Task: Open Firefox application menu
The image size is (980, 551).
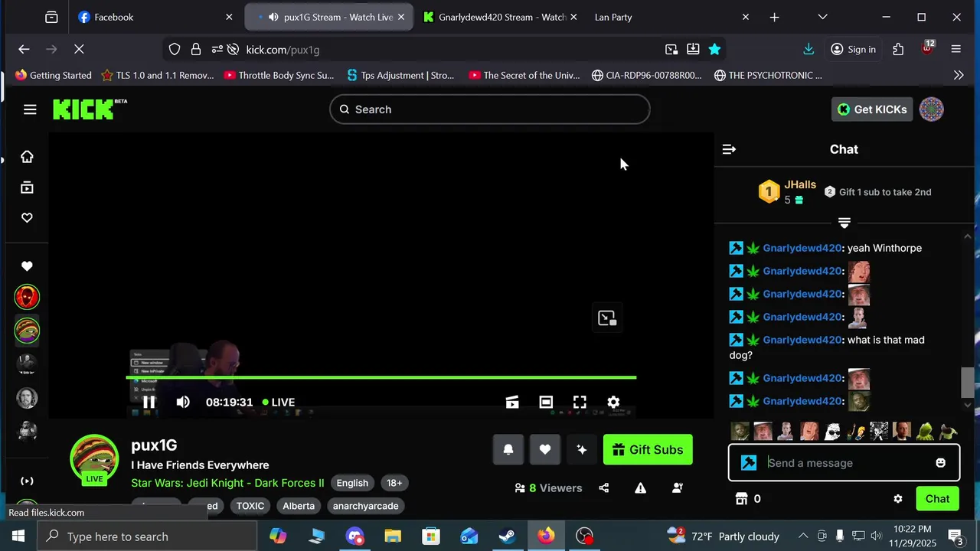Action: pos(955,50)
